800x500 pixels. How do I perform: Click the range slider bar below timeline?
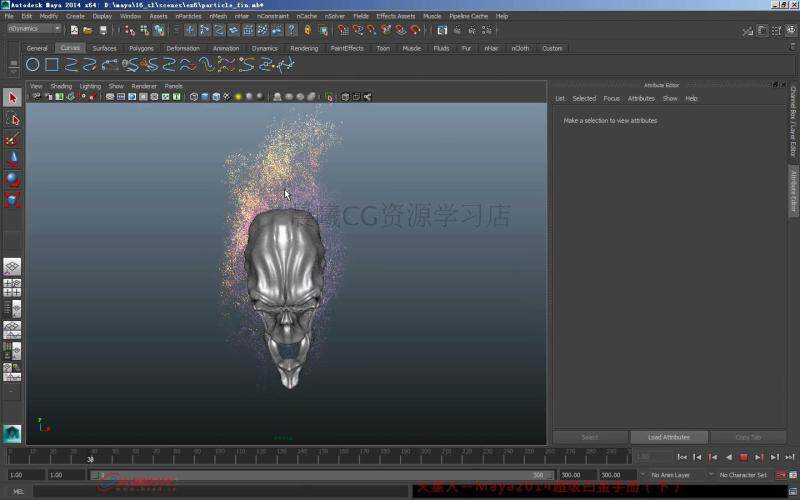pyautogui.click(x=322, y=475)
